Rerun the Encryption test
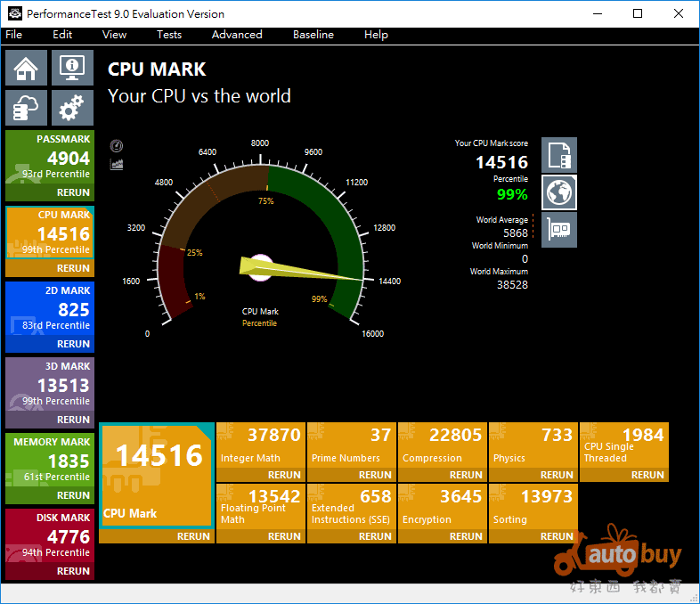The width and height of the screenshot is (700, 604). (x=443, y=536)
